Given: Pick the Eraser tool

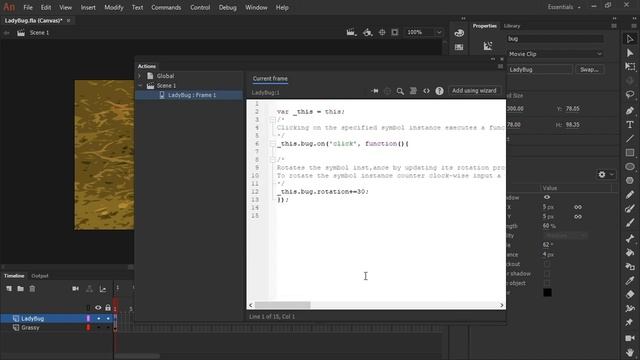Looking at the screenshot, I should pos(630,294).
